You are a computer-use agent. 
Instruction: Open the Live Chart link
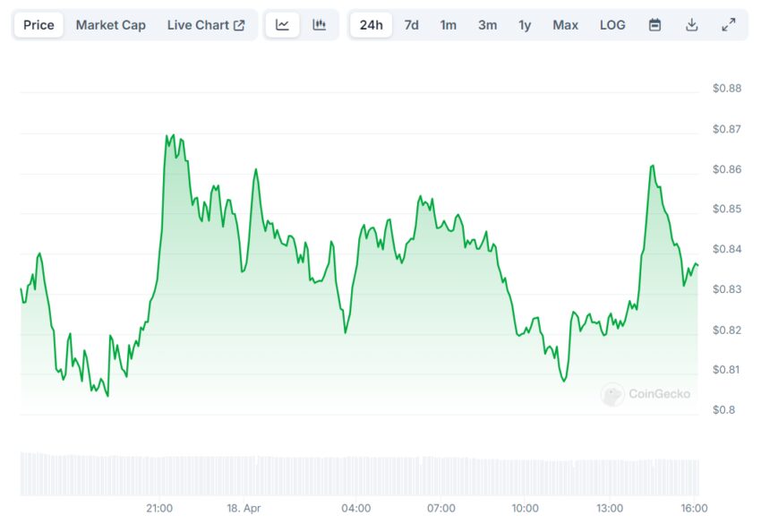coord(206,25)
